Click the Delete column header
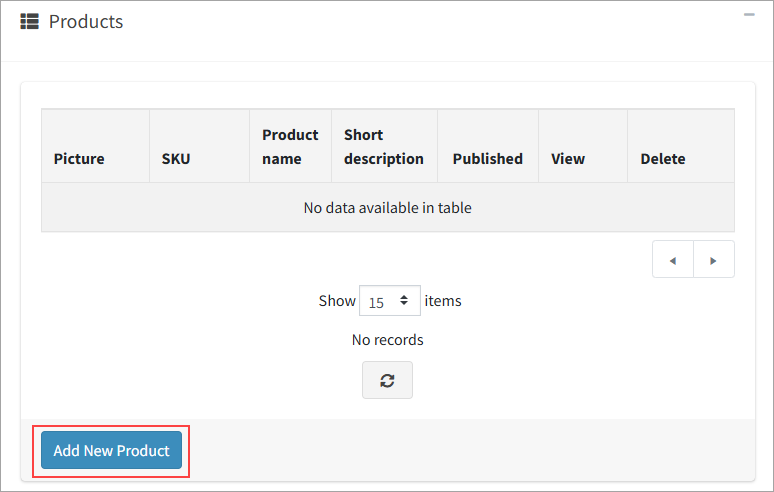774x492 pixels. coord(663,158)
